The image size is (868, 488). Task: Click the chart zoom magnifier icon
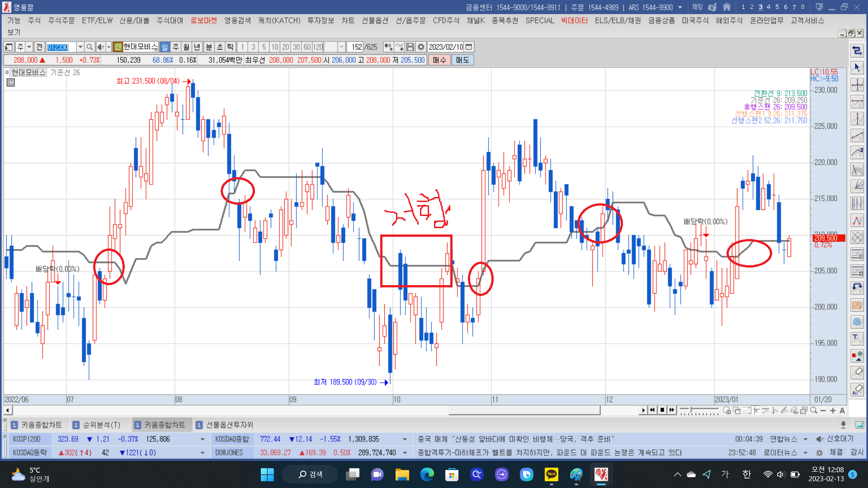pyautogui.click(x=814, y=410)
